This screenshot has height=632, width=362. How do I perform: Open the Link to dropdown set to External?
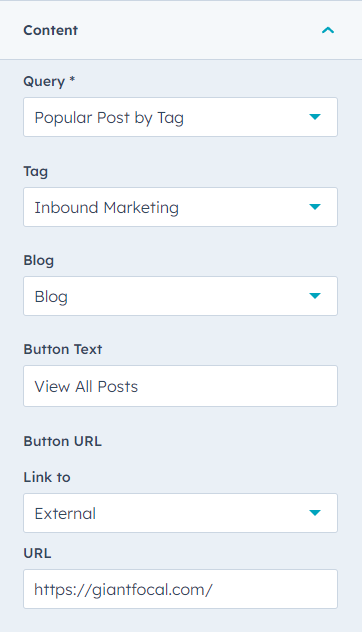point(180,513)
